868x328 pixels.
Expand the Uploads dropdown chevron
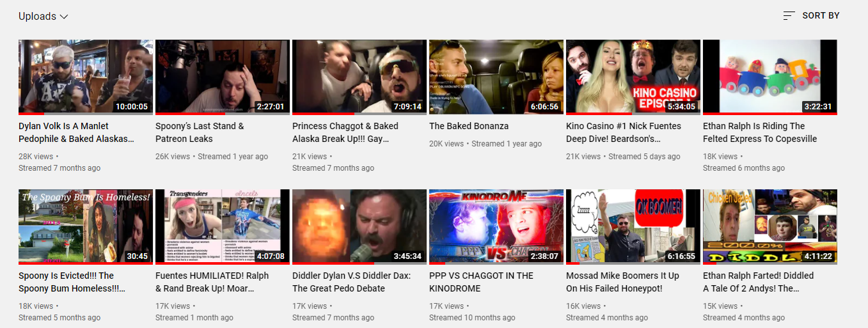[x=64, y=17]
